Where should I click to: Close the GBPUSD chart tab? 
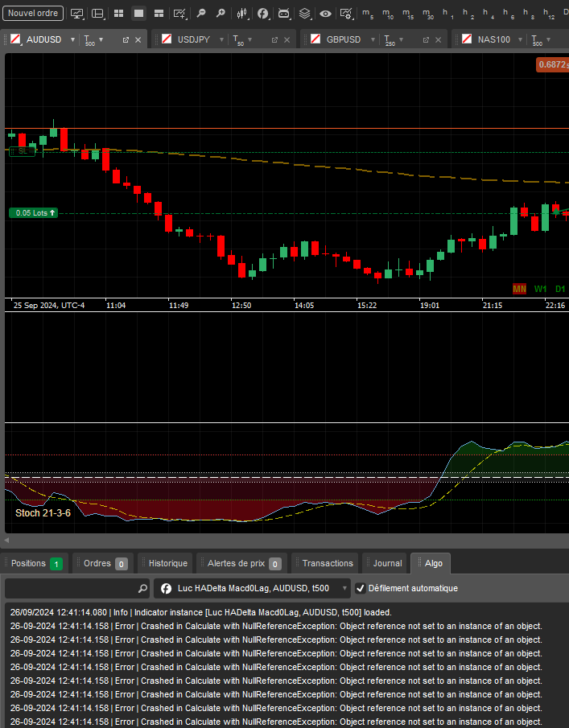tap(438, 40)
